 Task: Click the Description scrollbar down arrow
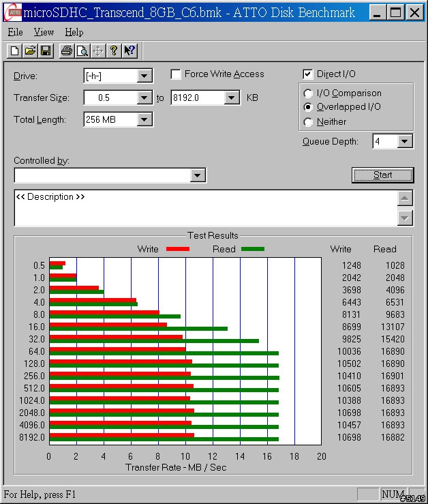point(405,218)
